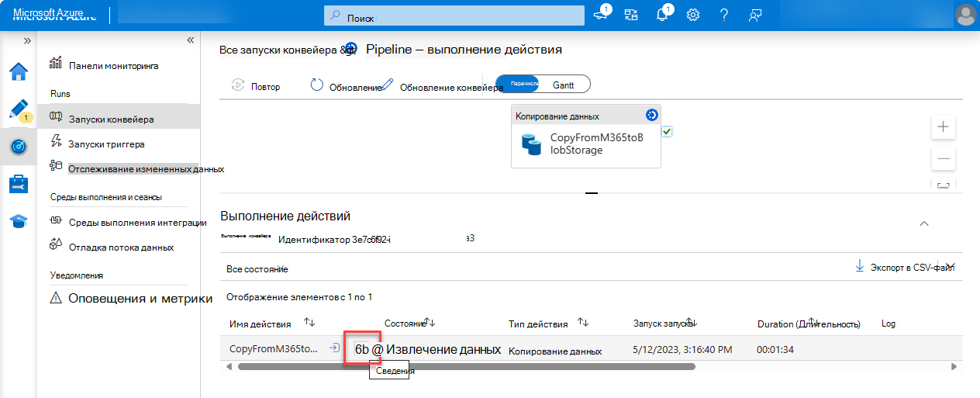
Task: Click Обновление refresh button
Action: (346, 86)
